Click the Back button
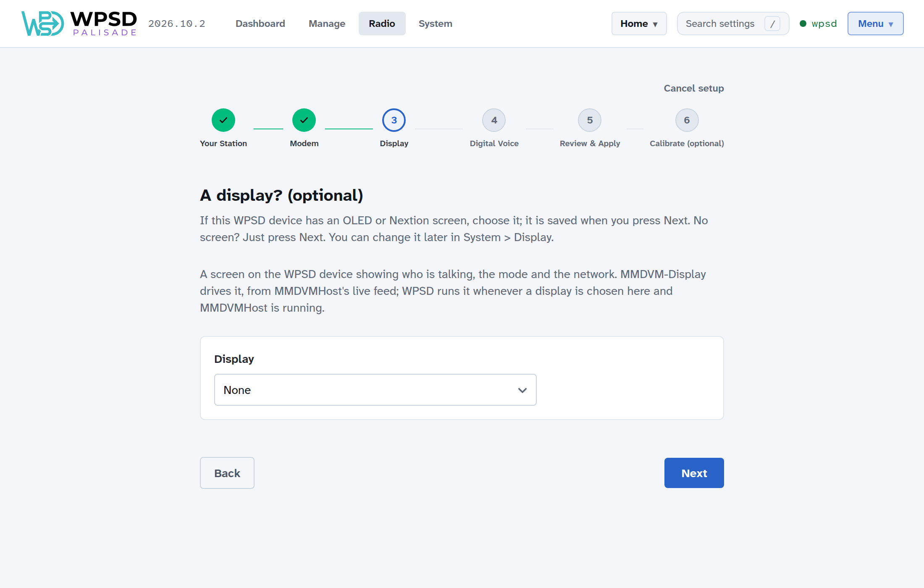The width and height of the screenshot is (924, 588). coord(227,473)
